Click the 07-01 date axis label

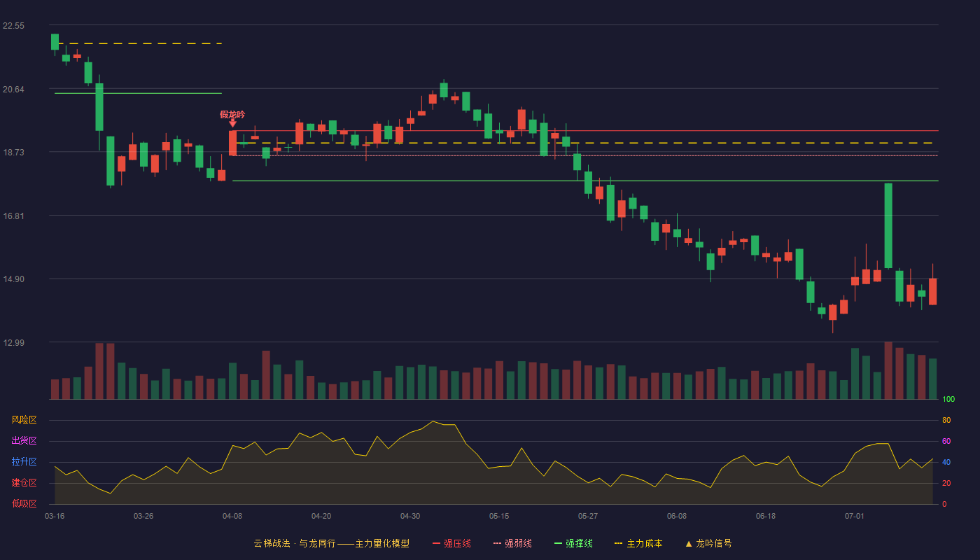[855, 516]
